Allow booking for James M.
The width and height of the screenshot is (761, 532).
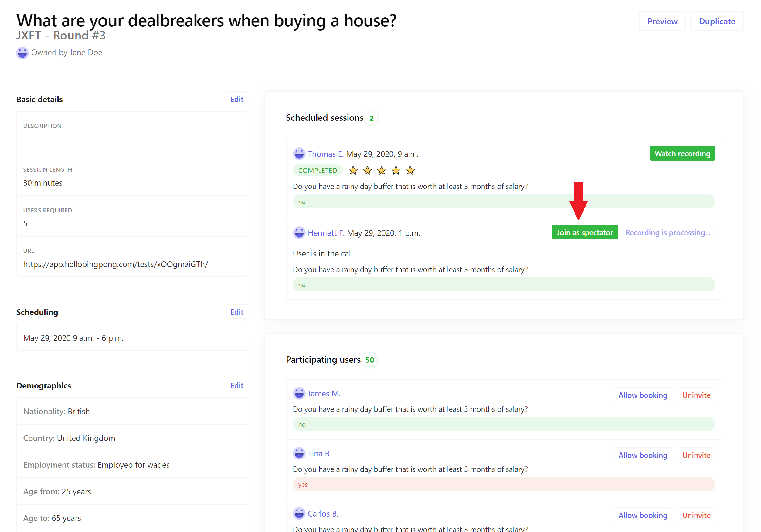tap(642, 395)
